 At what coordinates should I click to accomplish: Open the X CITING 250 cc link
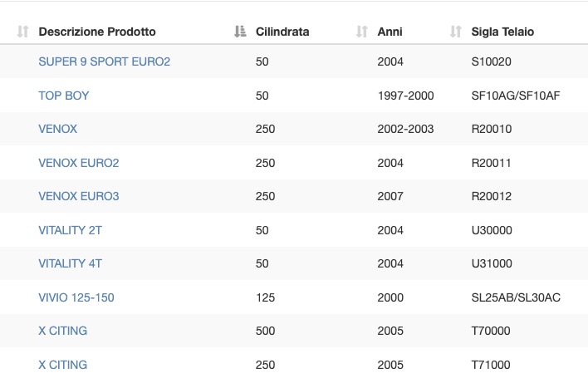[63, 365]
